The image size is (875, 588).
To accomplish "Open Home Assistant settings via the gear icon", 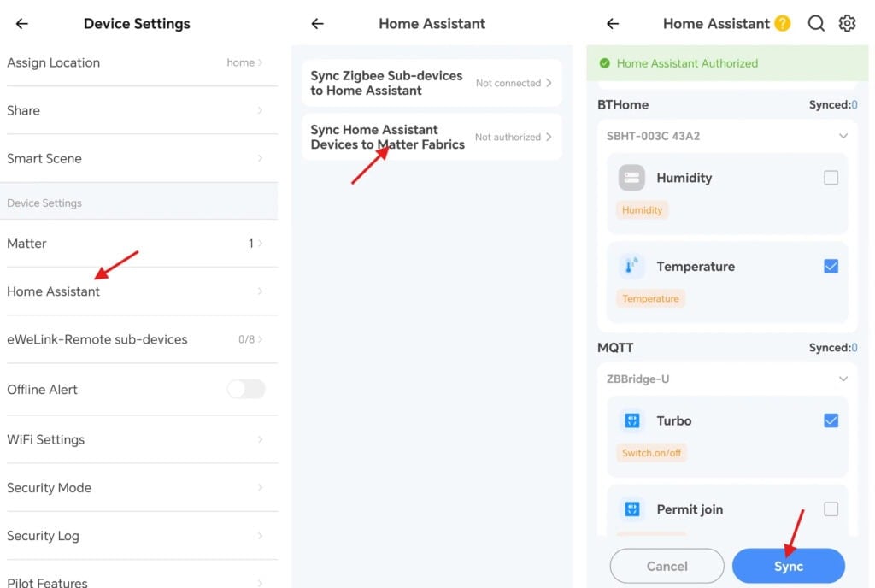I will click(847, 23).
